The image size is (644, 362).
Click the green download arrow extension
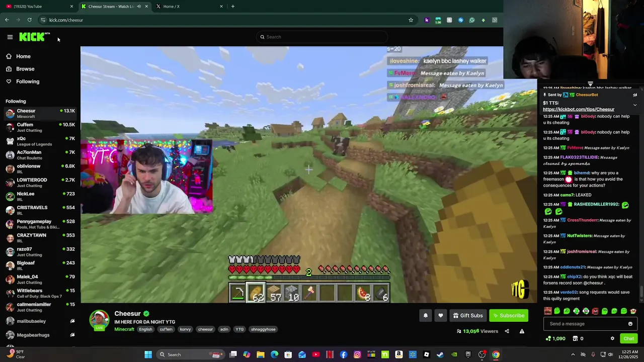[x=483, y=20]
